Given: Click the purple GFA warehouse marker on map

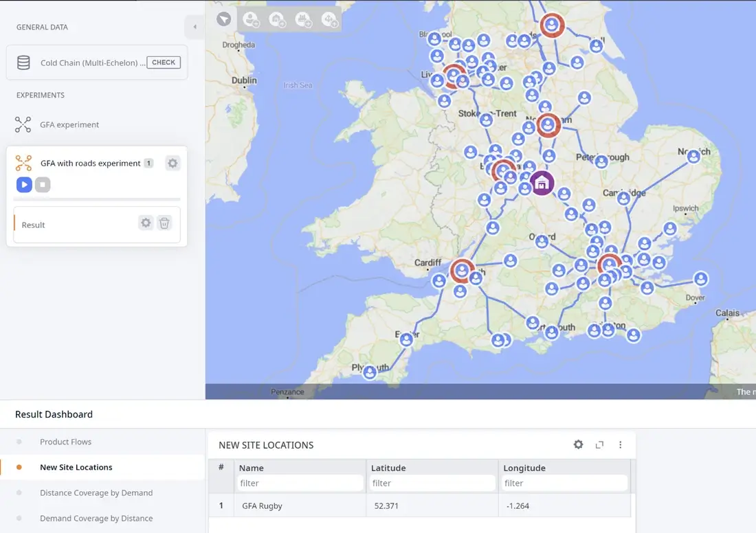Looking at the screenshot, I should [542, 183].
